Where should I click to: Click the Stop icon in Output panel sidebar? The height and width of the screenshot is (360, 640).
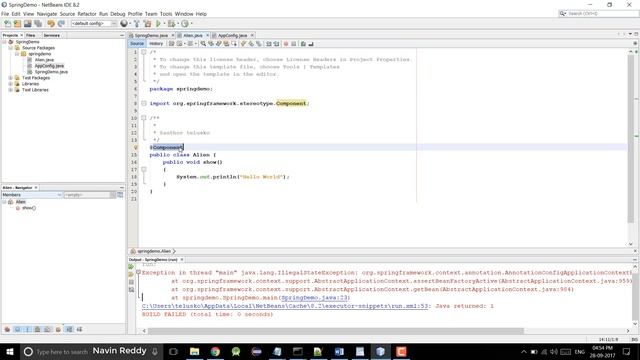[131, 282]
